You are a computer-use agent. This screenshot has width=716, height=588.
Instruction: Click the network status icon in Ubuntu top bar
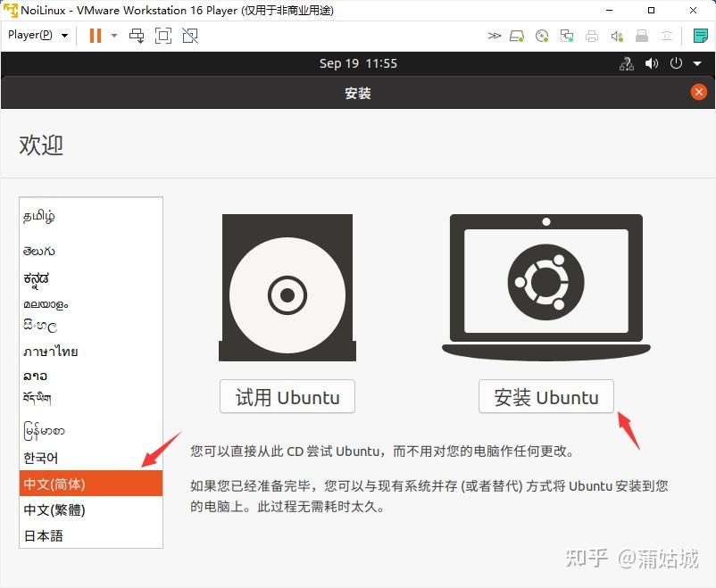[627, 64]
